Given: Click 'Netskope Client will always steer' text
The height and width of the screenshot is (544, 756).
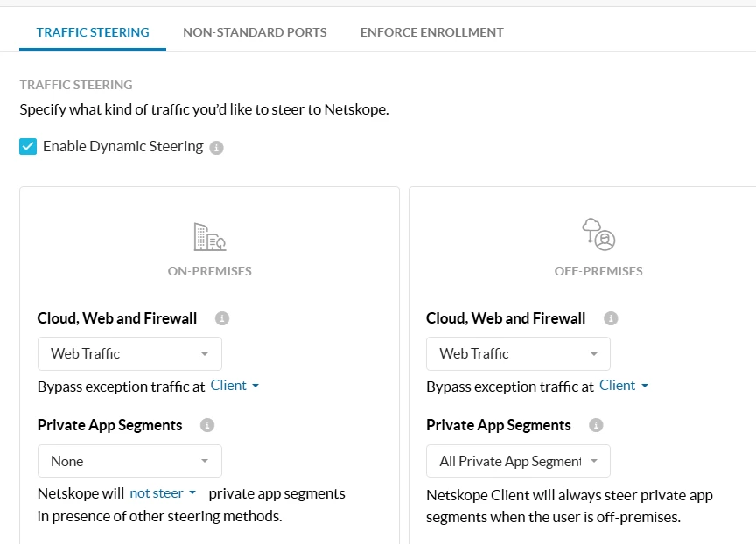Looking at the screenshot, I should (570, 506).
